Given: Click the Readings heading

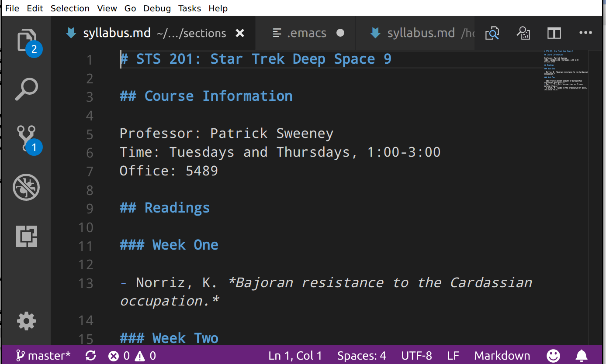Looking at the screenshot, I should coord(165,208).
